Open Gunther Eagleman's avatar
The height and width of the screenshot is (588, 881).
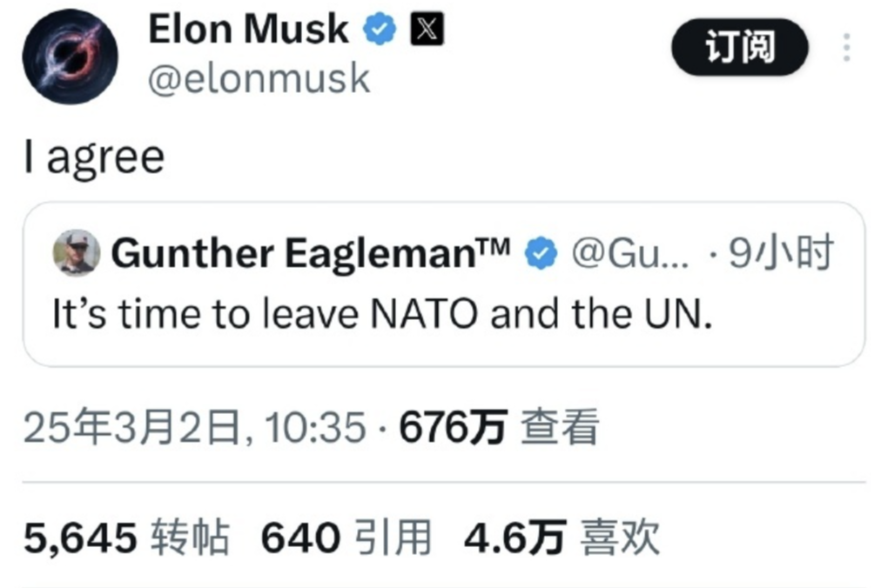(x=77, y=253)
